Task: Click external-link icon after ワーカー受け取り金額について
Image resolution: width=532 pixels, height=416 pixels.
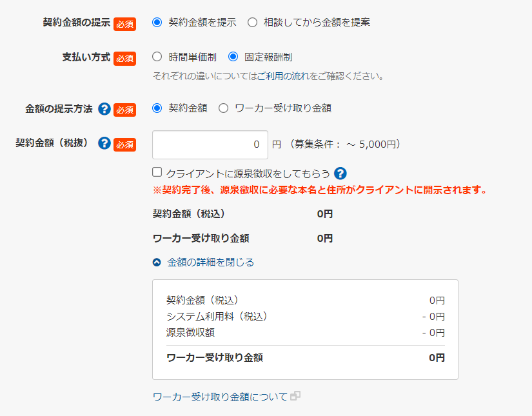Action: coord(295,397)
